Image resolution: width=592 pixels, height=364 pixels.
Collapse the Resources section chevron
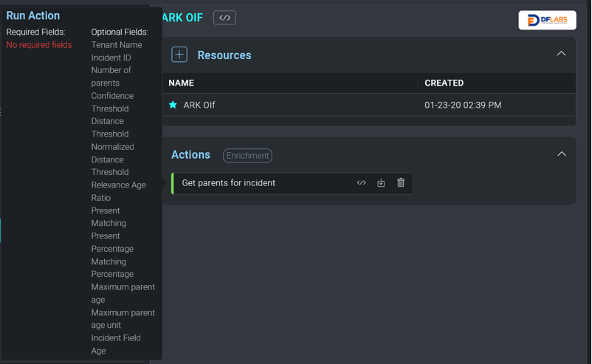(561, 54)
